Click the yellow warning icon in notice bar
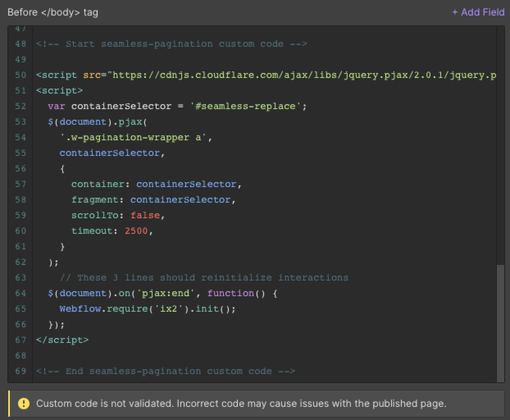510x420 pixels. [x=24, y=404]
